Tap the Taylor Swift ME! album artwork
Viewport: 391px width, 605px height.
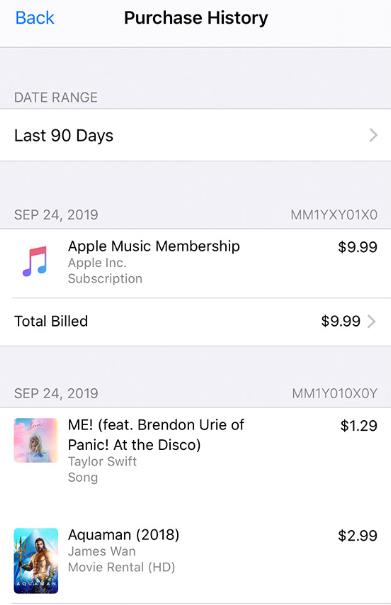coord(36,440)
